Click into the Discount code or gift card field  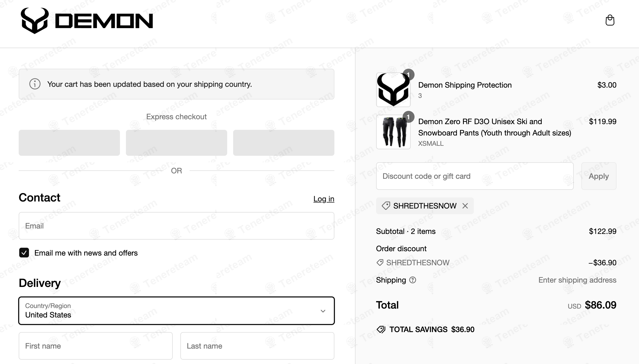tap(474, 176)
